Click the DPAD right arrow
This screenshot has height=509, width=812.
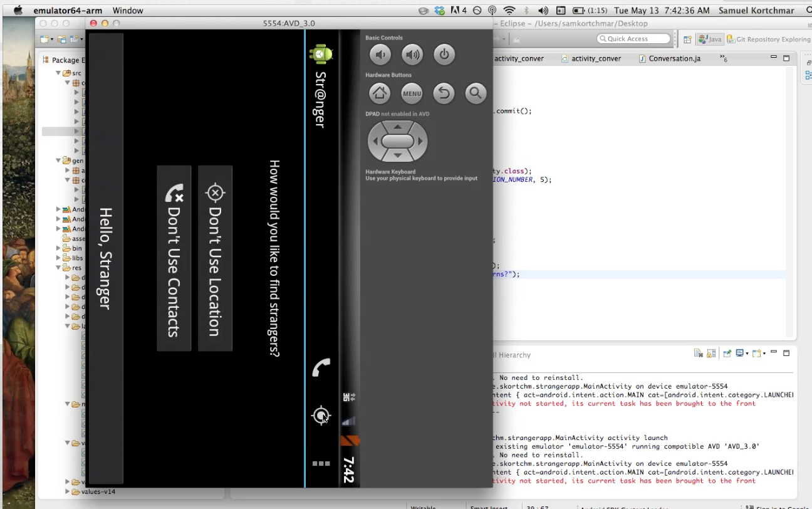pyautogui.click(x=420, y=141)
